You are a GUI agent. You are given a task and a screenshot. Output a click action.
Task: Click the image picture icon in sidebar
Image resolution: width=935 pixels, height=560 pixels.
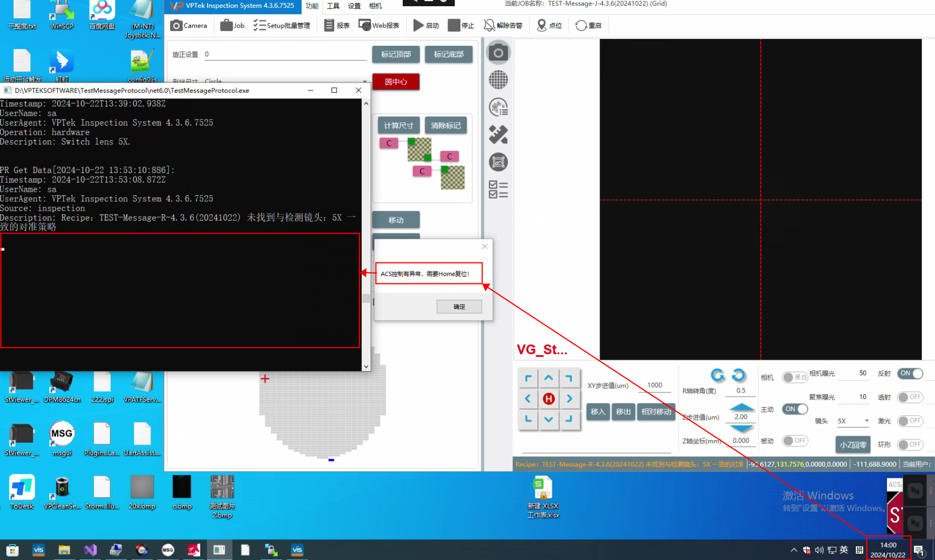498,162
